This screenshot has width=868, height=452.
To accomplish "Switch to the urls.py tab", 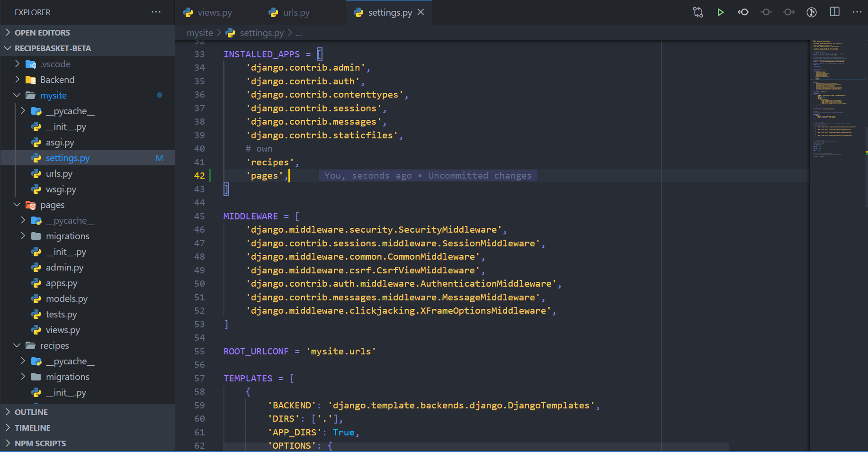I will point(289,12).
